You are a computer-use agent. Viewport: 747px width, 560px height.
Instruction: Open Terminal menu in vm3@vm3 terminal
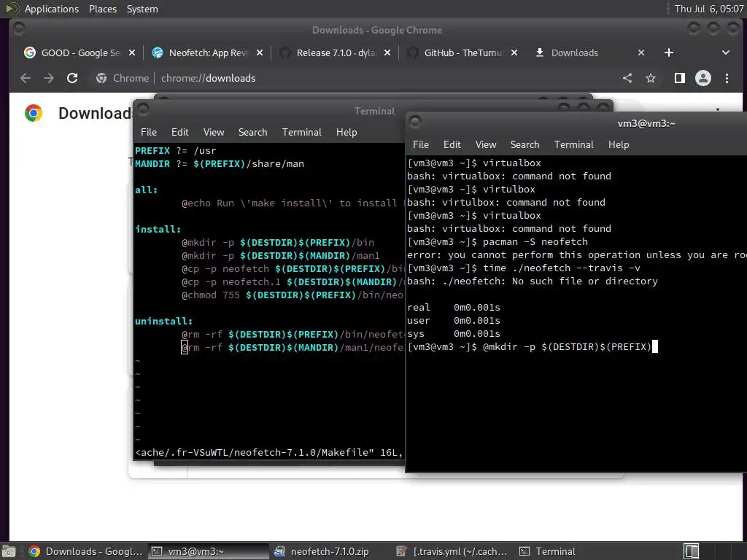tap(573, 144)
